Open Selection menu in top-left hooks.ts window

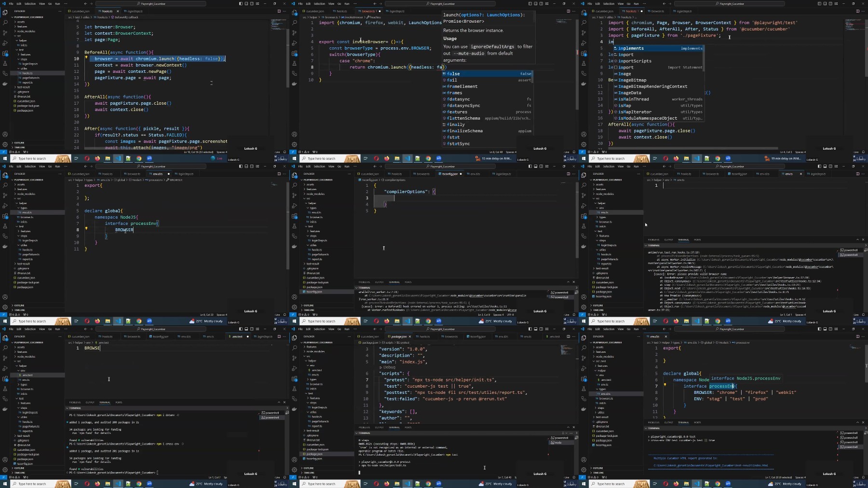coord(30,3)
